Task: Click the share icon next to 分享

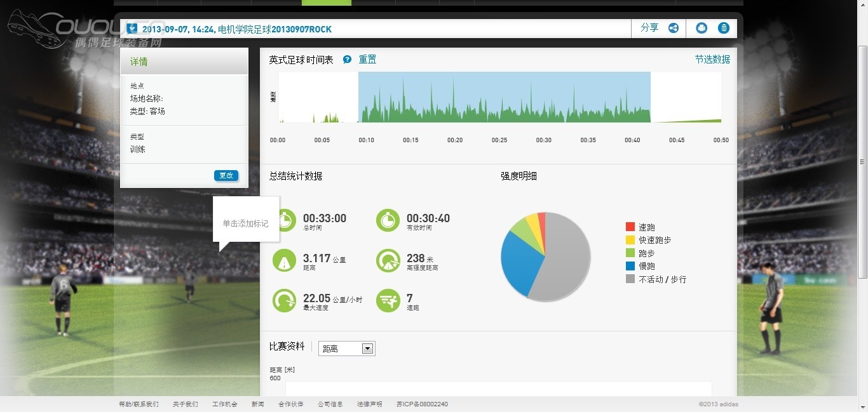Action: pyautogui.click(x=673, y=28)
